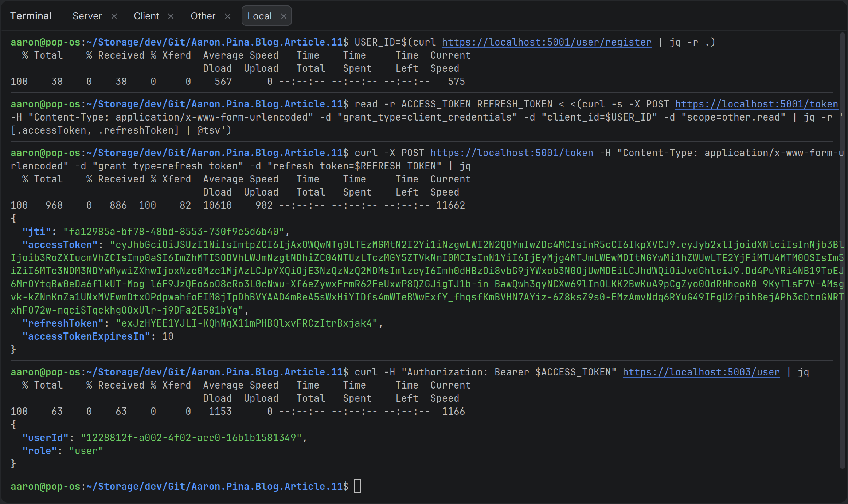The width and height of the screenshot is (848, 504).
Task: Switch to the Client tab
Action: pyautogui.click(x=146, y=16)
